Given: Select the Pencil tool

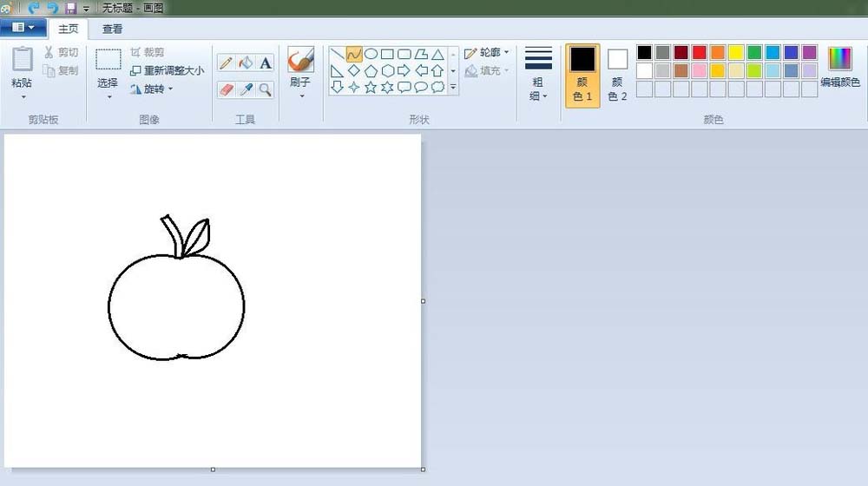Looking at the screenshot, I should [226, 62].
